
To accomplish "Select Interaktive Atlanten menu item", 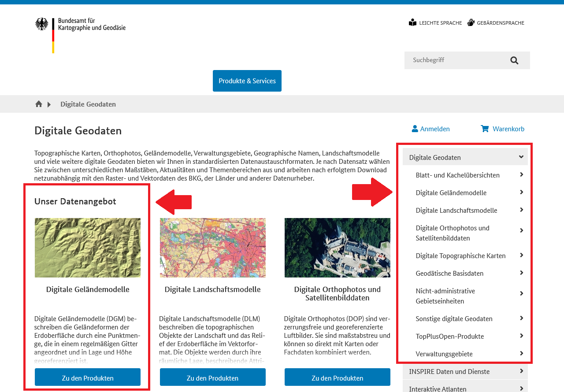I will [438, 388].
